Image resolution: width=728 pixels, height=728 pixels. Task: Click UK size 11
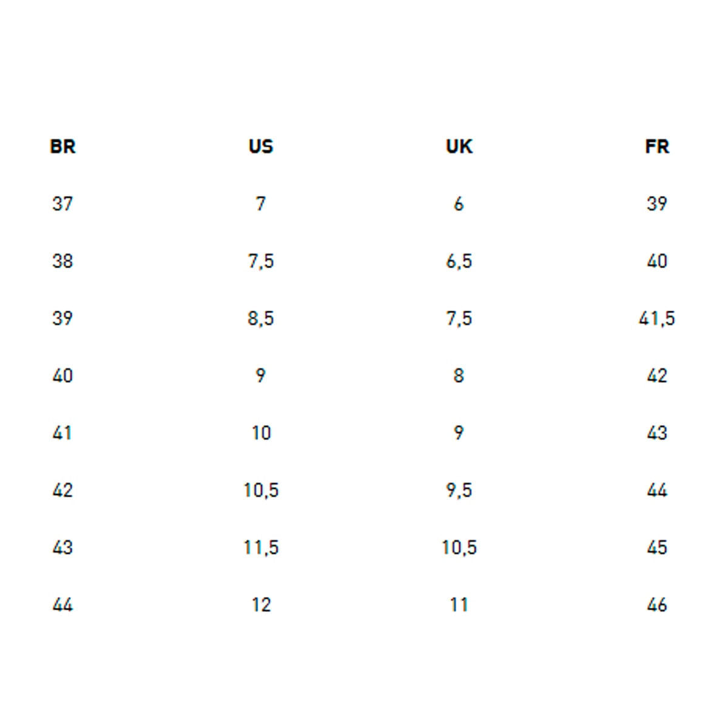[459, 605]
